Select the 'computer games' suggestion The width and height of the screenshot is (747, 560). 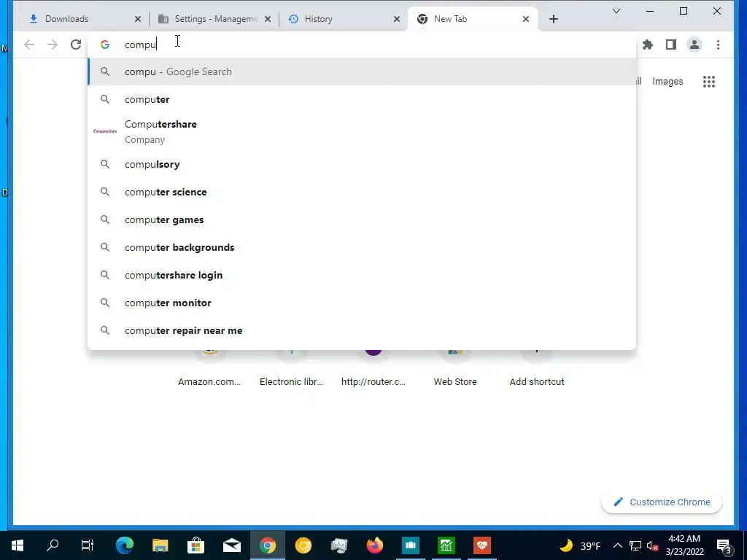click(362, 219)
